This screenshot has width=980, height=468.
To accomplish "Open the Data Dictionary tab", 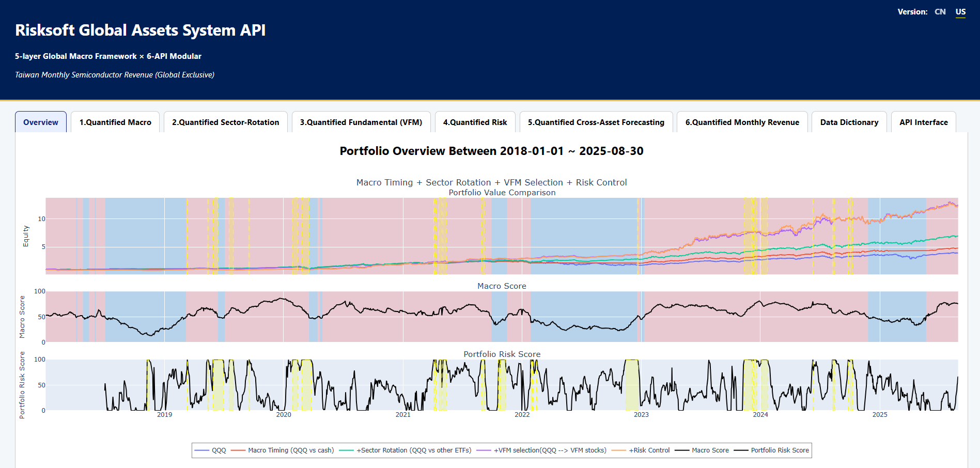I will (x=849, y=122).
